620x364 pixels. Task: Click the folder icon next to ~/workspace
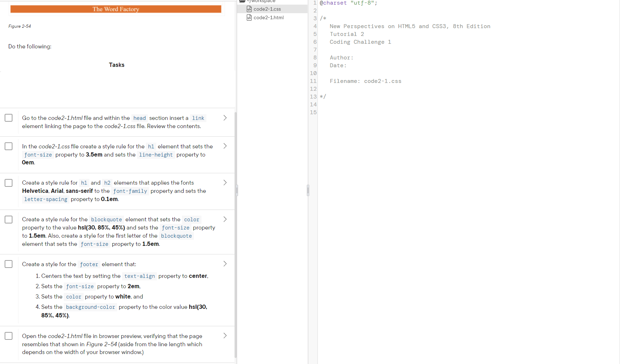pyautogui.click(x=243, y=1)
